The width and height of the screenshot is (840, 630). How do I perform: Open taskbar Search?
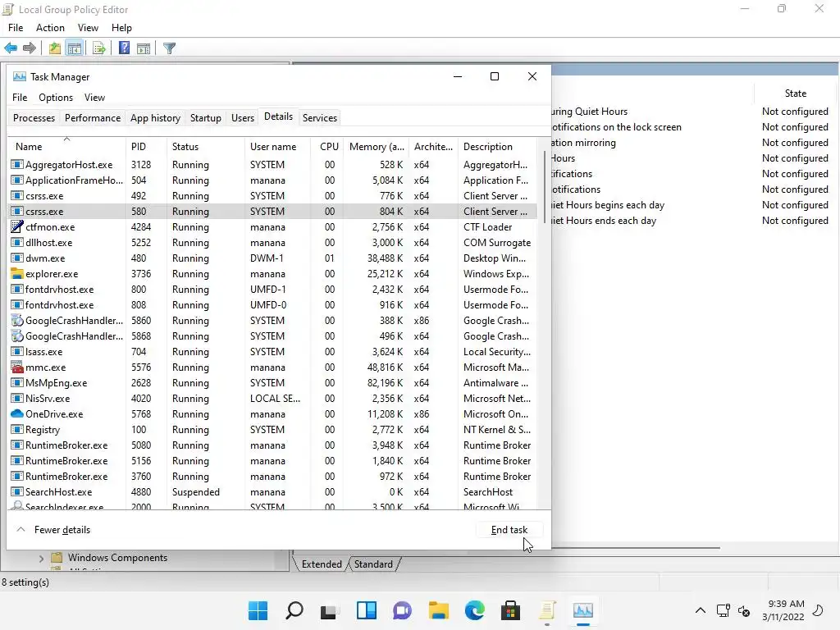coord(294,610)
